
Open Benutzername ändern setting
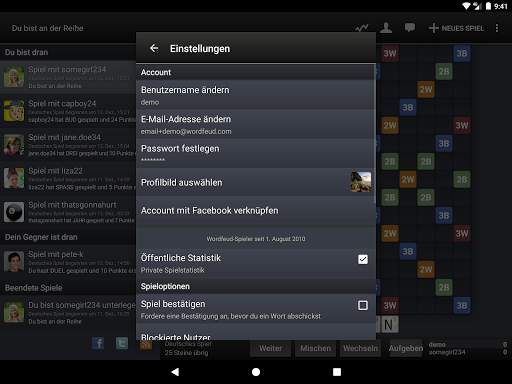point(256,95)
